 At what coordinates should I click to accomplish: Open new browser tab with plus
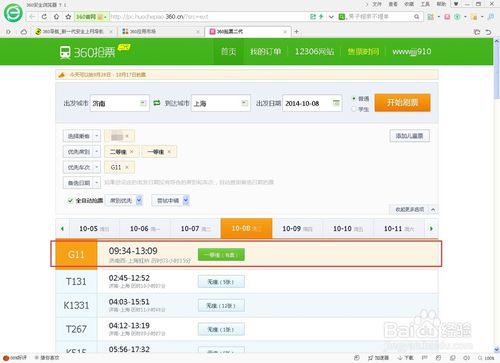[296, 32]
